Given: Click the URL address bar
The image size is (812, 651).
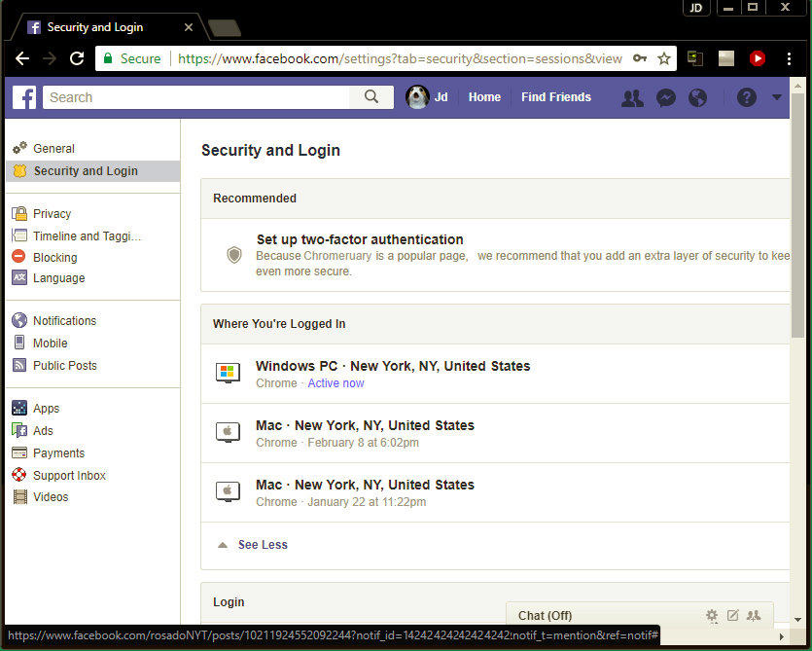Looking at the screenshot, I should click(x=400, y=58).
